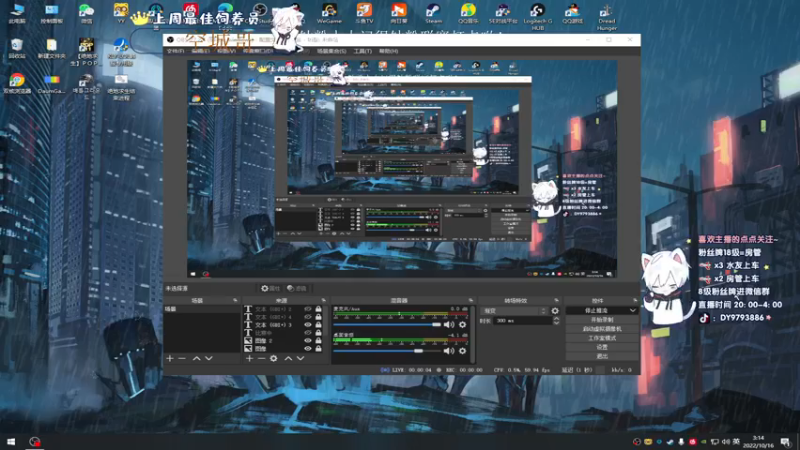Open the notification center in taskbar

tap(785, 442)
